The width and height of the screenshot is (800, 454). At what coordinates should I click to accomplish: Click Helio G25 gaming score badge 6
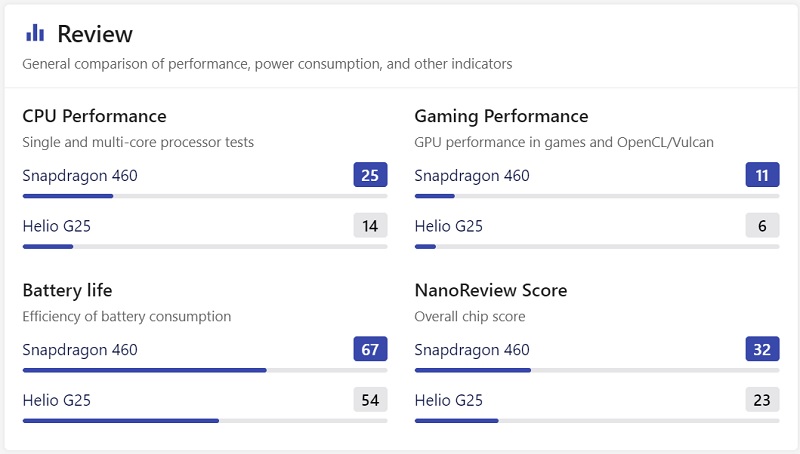click(762, 226)
